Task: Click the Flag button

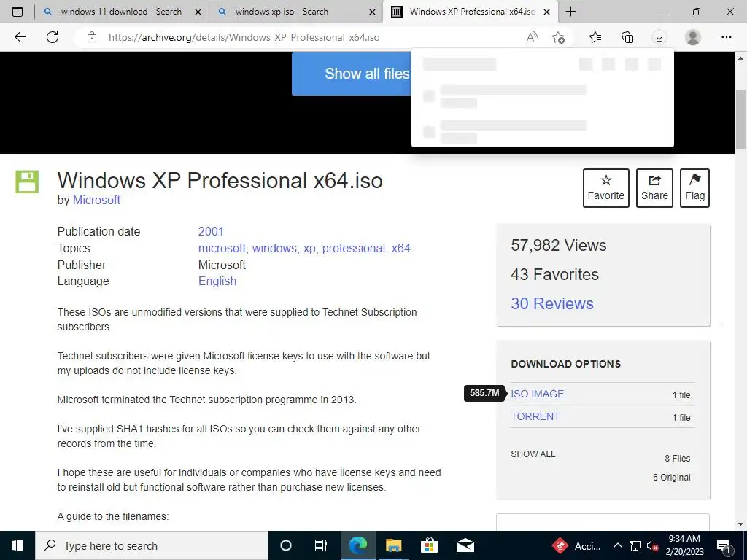Action: 694,187
